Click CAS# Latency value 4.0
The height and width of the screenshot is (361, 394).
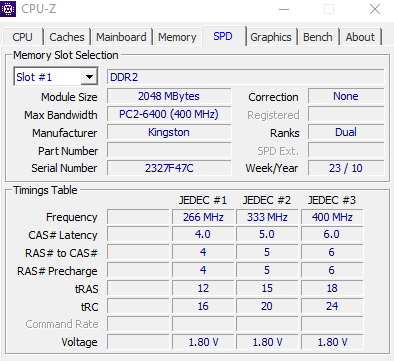(203, 234)
